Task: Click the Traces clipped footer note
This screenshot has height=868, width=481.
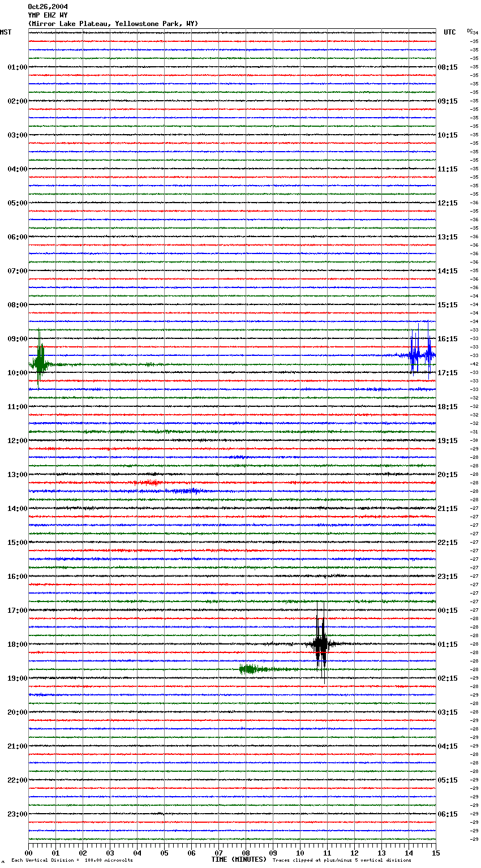Action: tap(342, 861)
